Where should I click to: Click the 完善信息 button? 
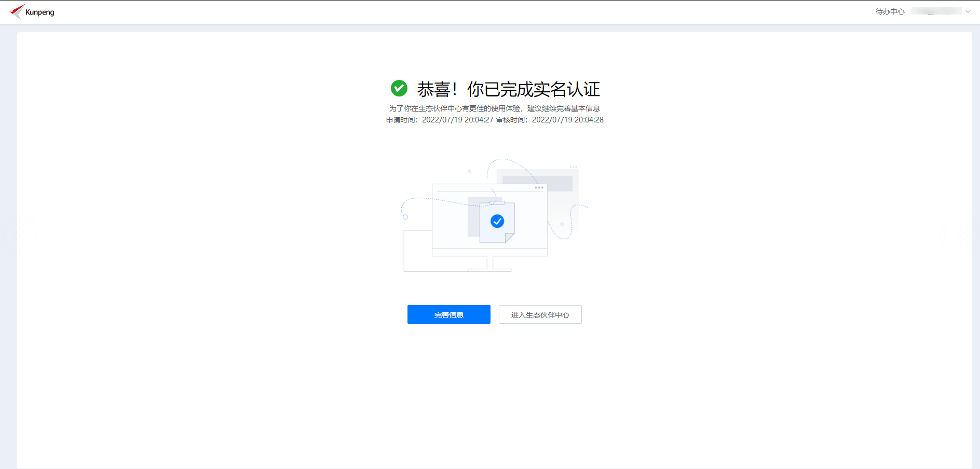(449, 314)
